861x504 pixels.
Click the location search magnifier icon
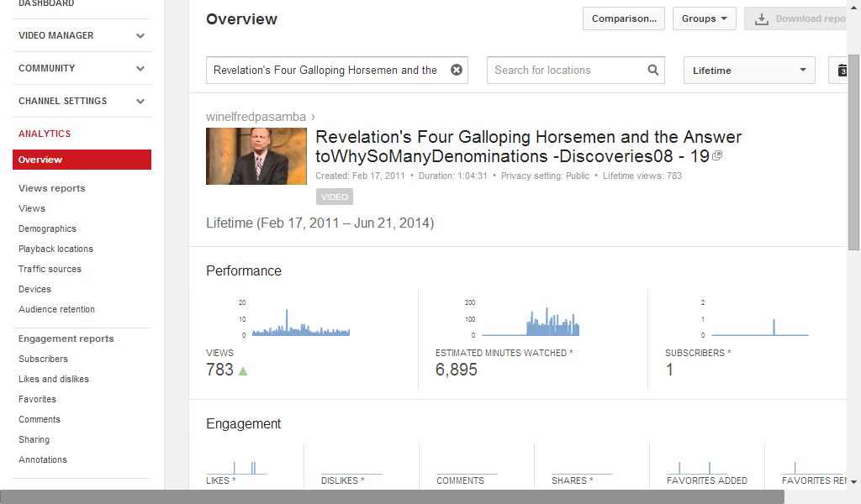[x=652, y=70]
